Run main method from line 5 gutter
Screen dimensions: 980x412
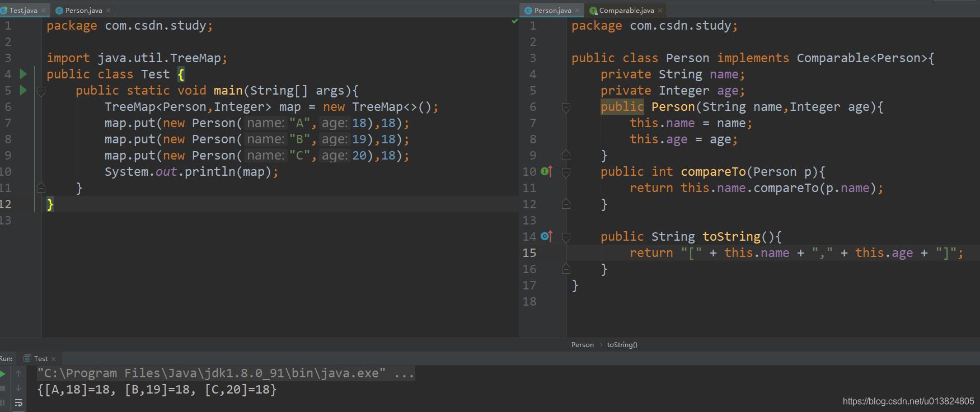23,90
